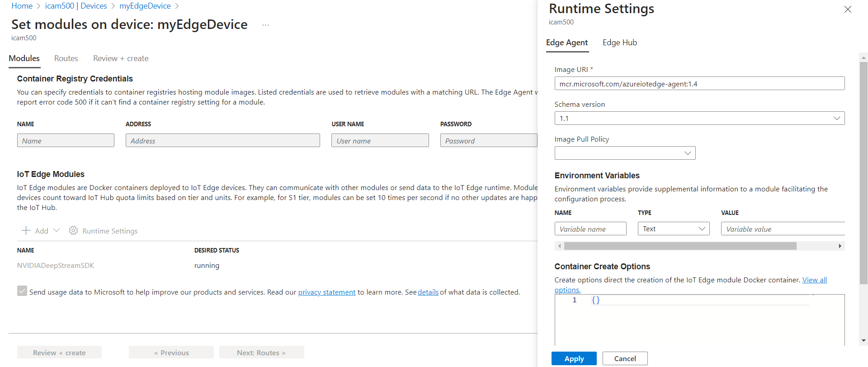Click the User name input field

(x=380, y=140)
